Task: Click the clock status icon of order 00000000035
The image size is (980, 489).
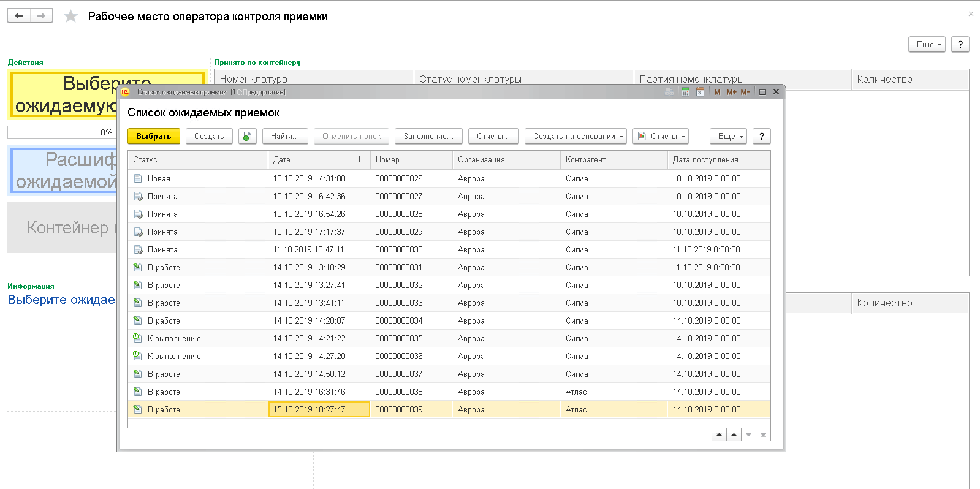Action: 138,338
